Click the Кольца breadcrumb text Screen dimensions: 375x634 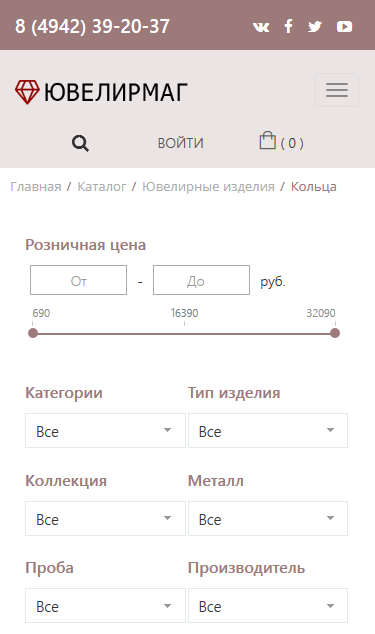click(x=314, y=186)
